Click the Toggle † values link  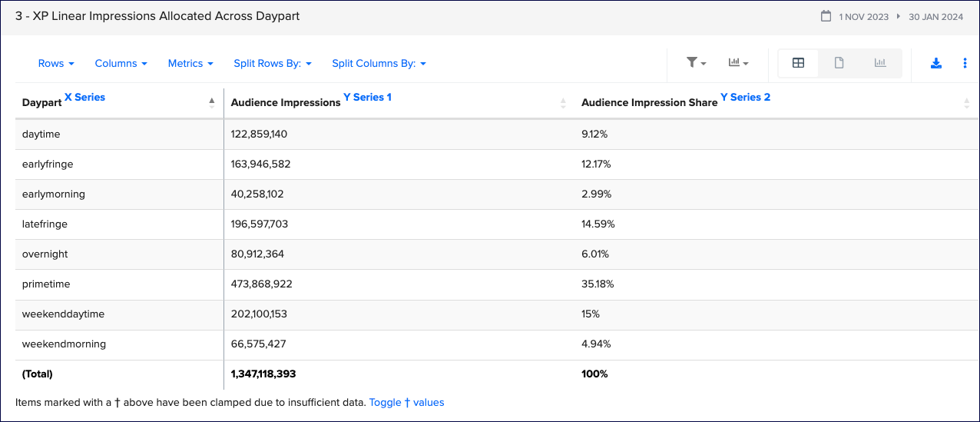pos(406,402)
